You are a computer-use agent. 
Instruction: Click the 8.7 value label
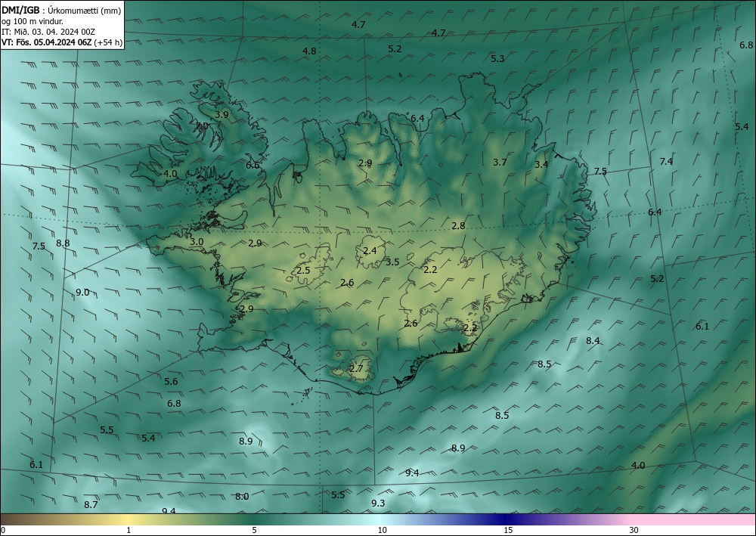pyautogui.click(x=91, y=505)
